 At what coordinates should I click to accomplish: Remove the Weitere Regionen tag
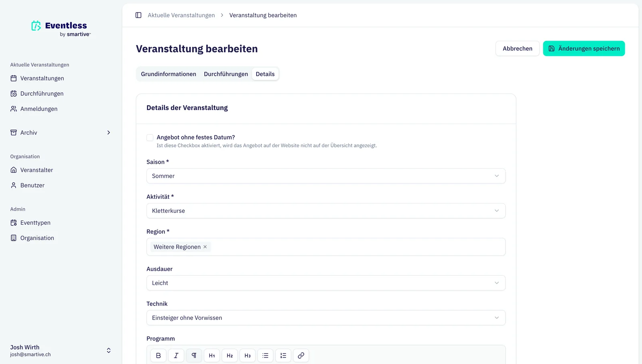[205, 247]
